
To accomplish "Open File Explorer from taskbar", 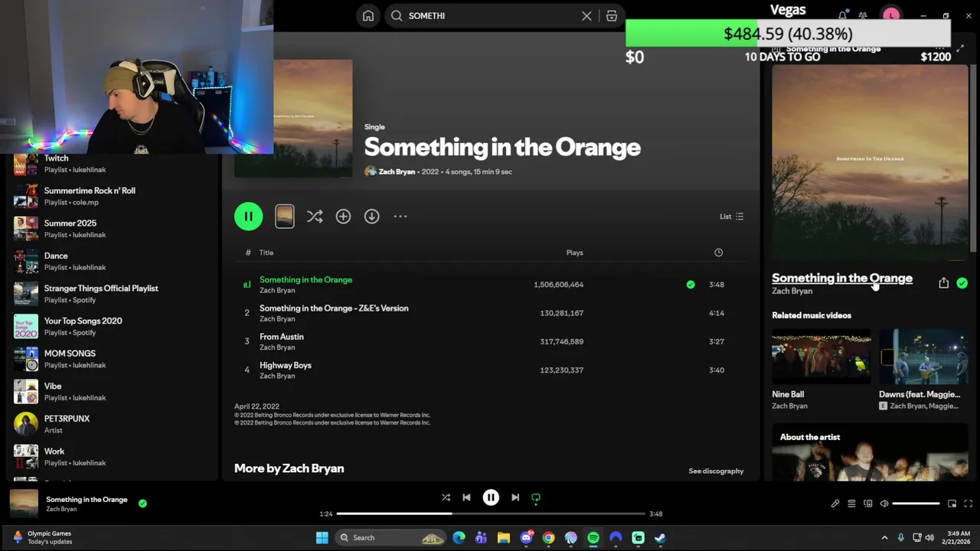I will (x=503, y=538).
